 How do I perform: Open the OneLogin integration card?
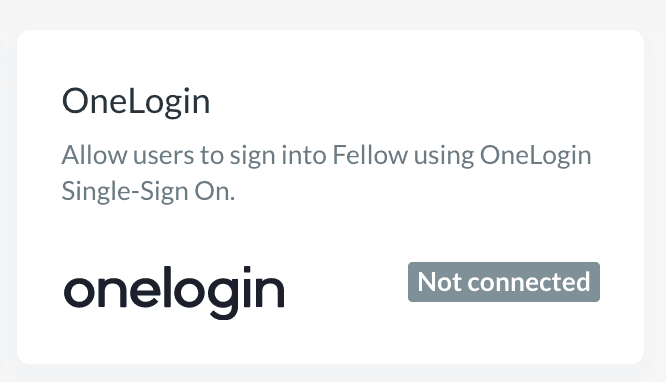point(330,197)
